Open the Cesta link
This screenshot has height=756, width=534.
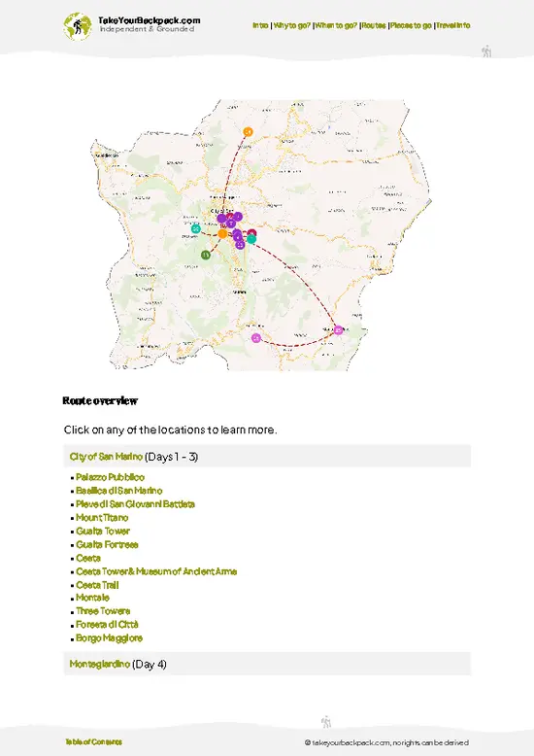click(88, 559)
